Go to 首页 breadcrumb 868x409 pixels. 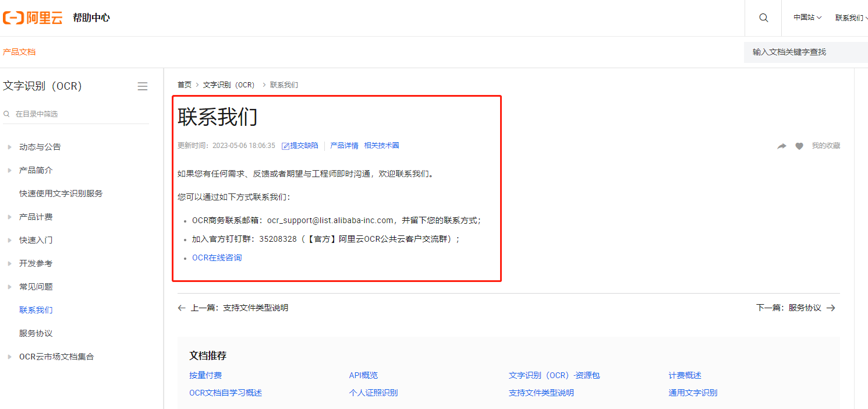point(185,85)
